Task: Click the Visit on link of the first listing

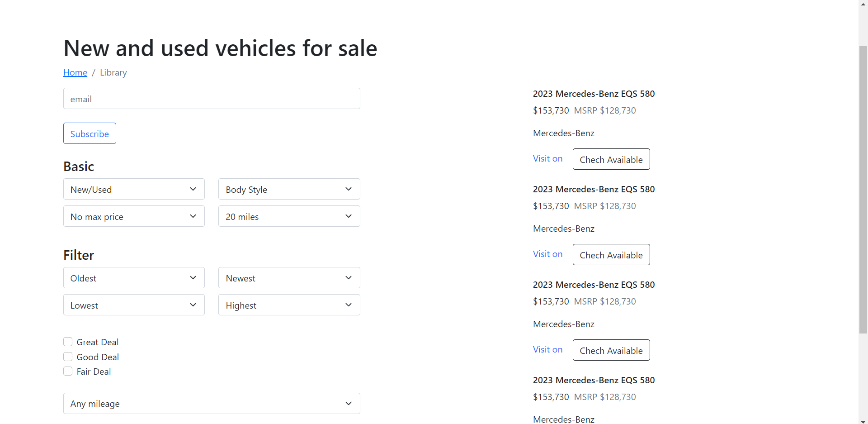Action: 547,158
